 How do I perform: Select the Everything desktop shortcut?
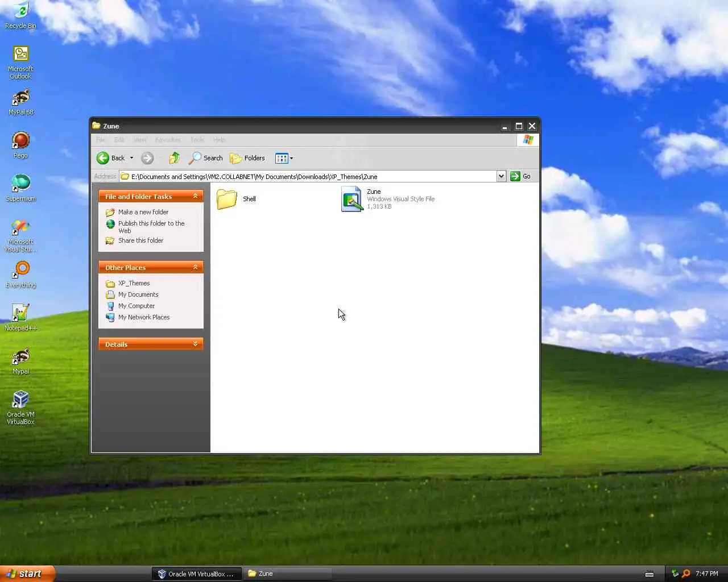[20, 275]
